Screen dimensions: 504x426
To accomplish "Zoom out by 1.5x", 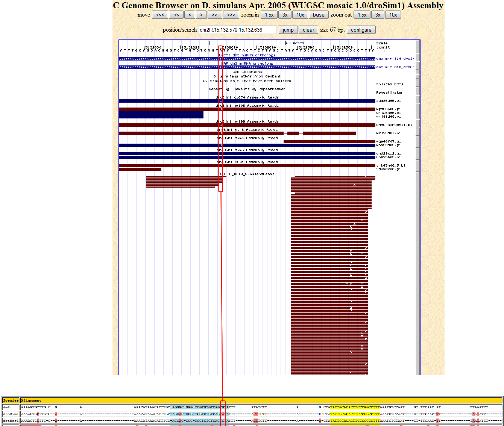I will click(x=362, y=15).
